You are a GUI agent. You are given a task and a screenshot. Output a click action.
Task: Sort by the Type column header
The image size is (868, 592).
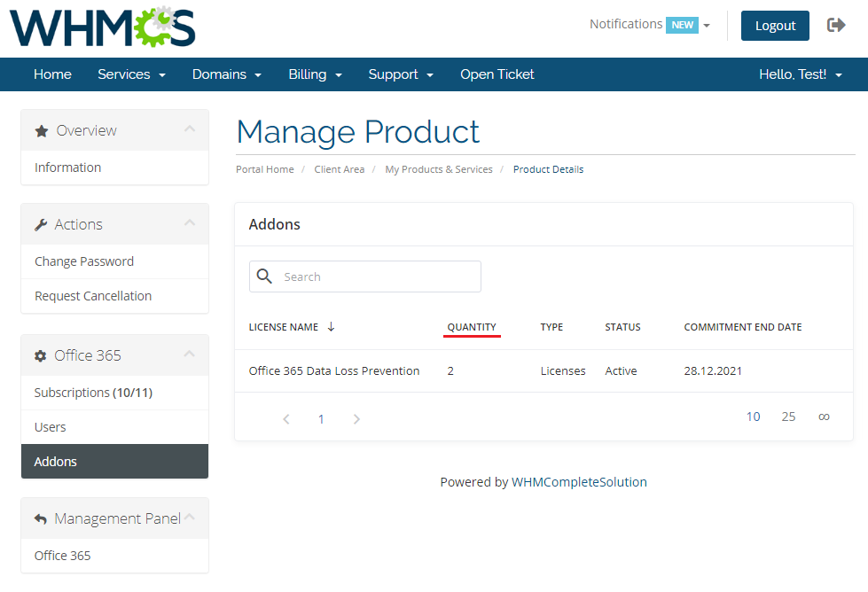(551, 327)
